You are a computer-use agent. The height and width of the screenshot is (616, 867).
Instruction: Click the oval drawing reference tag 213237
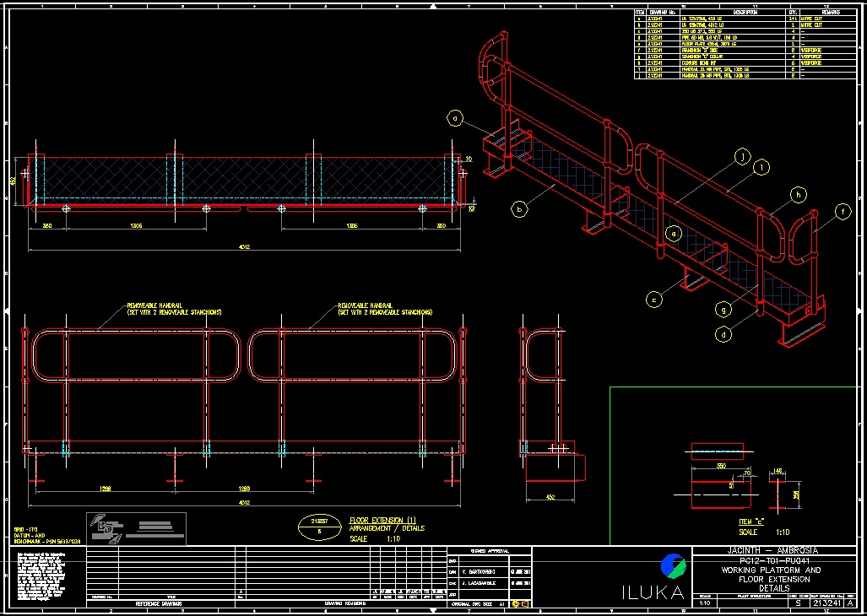(319, 527)
